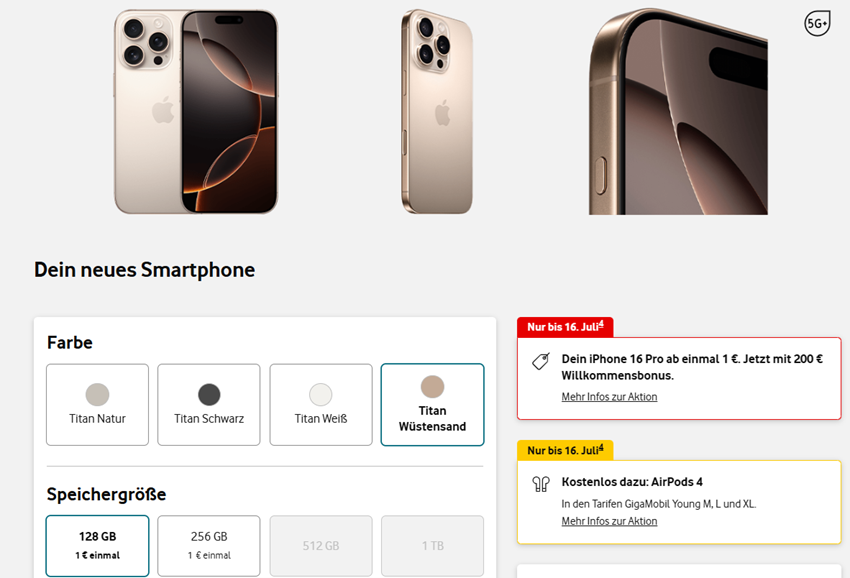Open Mehr Infos link for iPhone offer
The height and width of the screenshot is (578, 850).
coord(609,397)
